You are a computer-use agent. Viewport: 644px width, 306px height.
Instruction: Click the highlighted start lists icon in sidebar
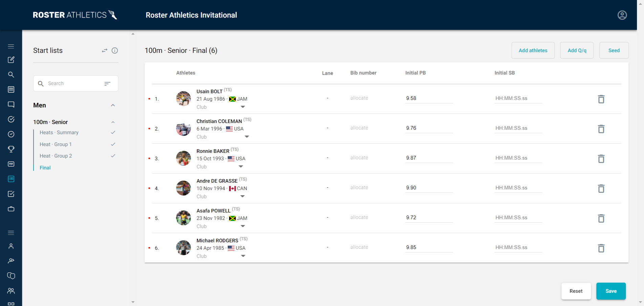[11, 179]
